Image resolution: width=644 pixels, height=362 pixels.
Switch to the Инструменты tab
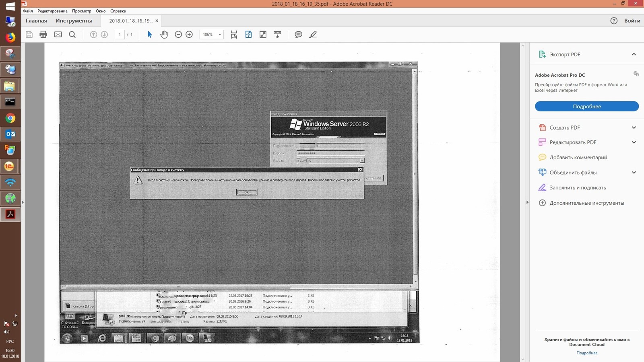pyautogui.click(x=74, y=21)
